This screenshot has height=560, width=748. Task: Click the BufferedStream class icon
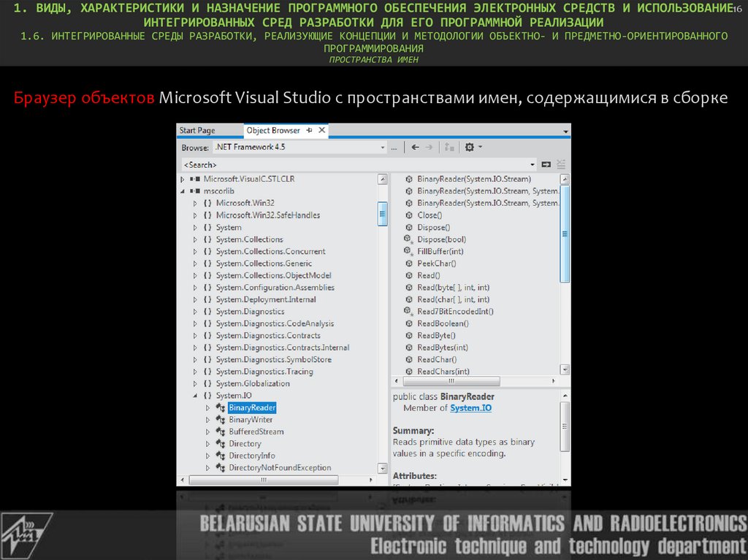tap(221, 431)
